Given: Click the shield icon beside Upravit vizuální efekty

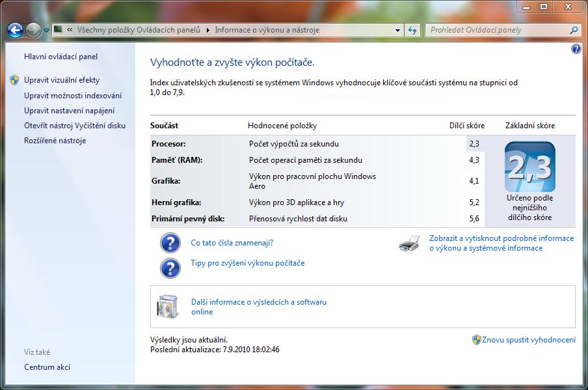Looking at the screenshot, I should click(x=14, y=80).
